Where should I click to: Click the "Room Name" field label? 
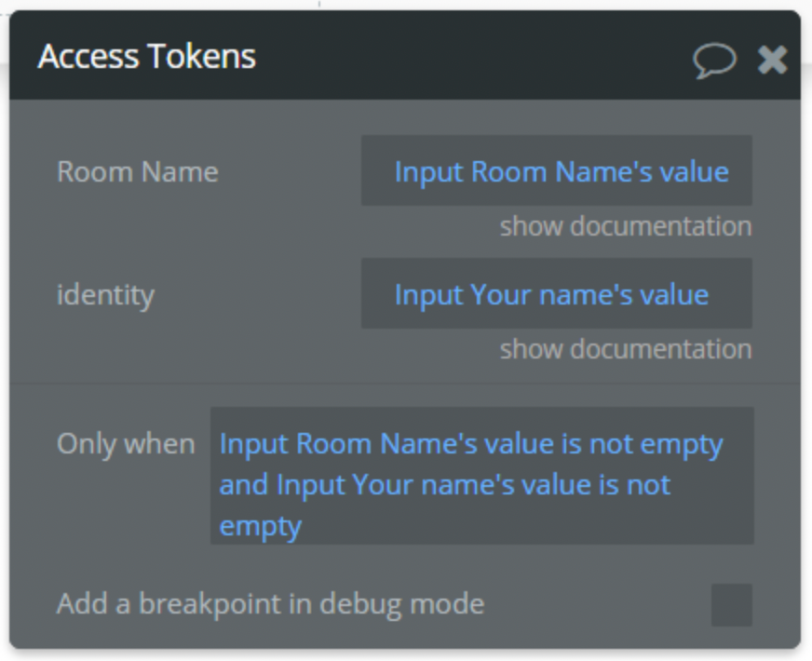coord(137,171)
